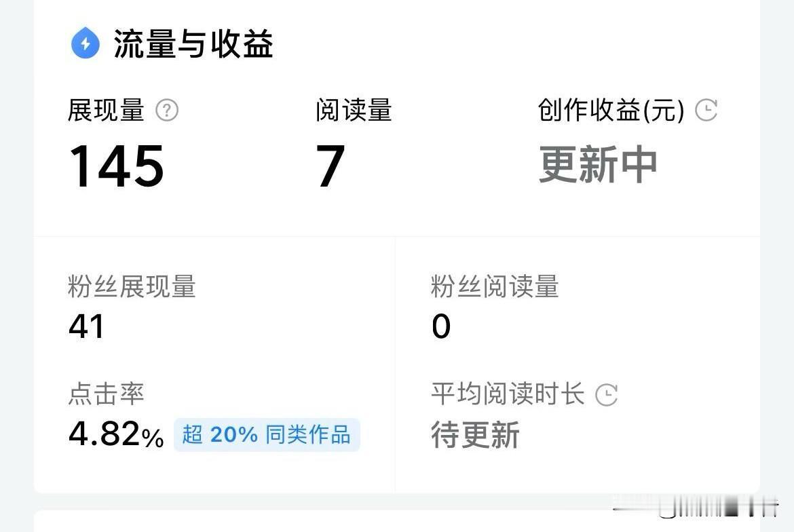This screenshot has height=532, width=794.
Task: Click the 创作收益(元) label
Action: coord(611,110)
